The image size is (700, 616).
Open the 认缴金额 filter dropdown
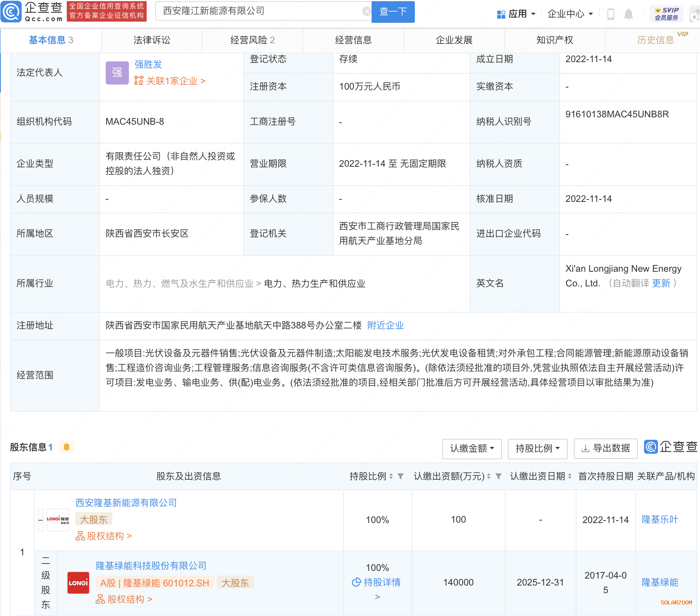tap(472, 448)
